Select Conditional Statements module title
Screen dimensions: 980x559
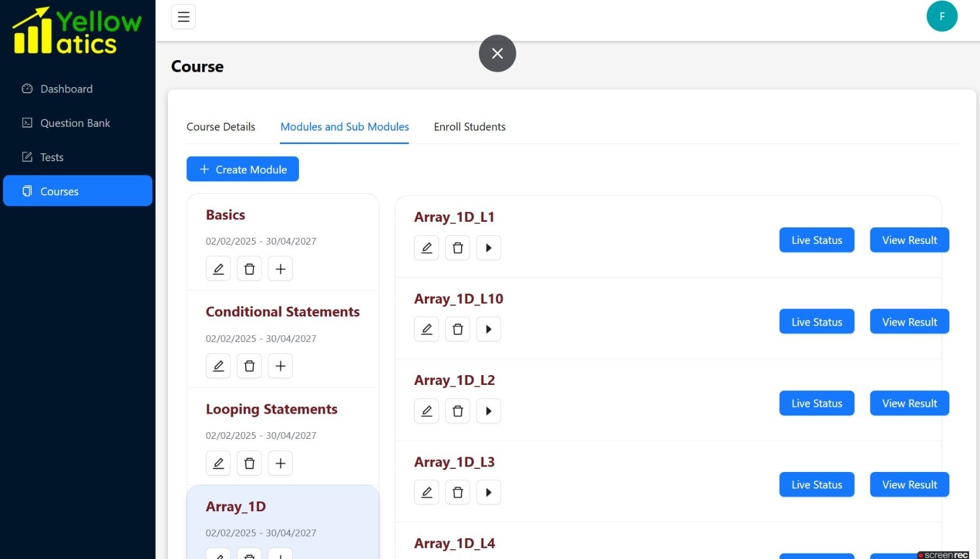(x=282, y=312)
